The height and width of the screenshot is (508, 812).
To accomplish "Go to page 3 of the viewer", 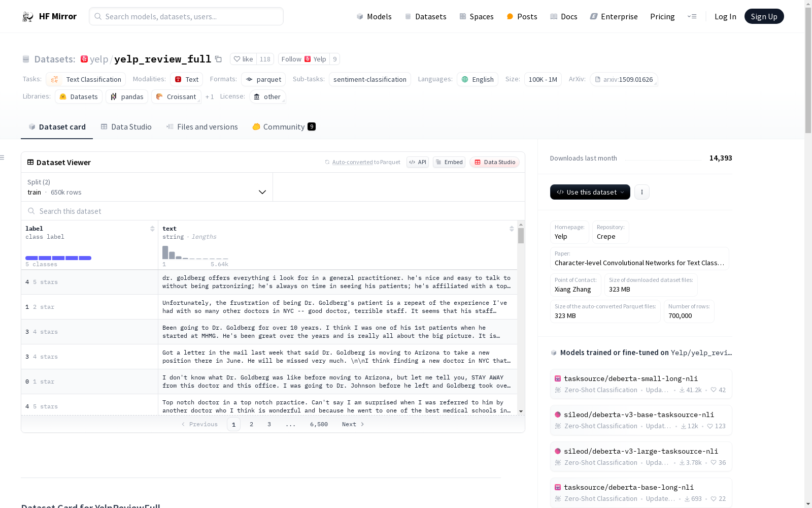I will (x=269, y=424).
